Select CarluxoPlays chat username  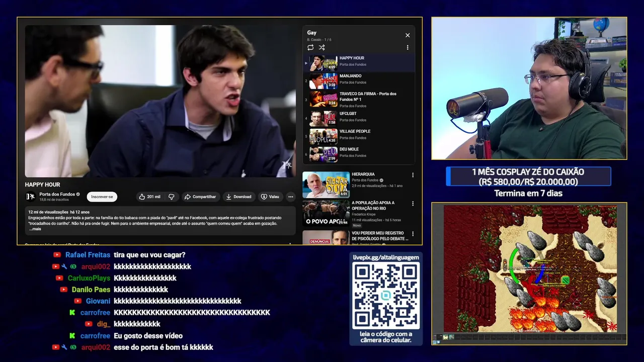click(x=89, y=278)
